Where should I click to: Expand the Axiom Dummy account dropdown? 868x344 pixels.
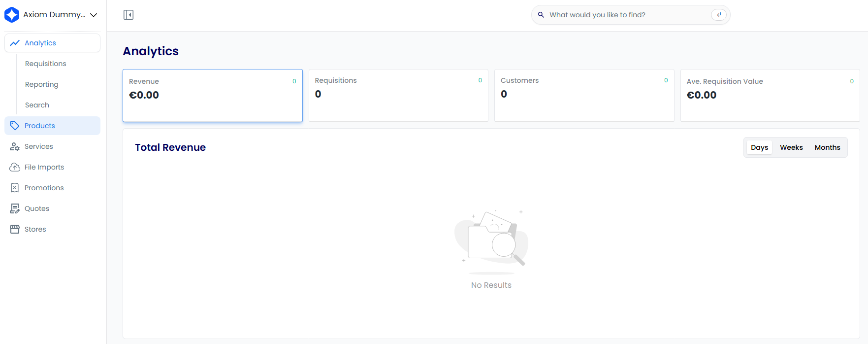pyautogui.click(x=94, y=15)
